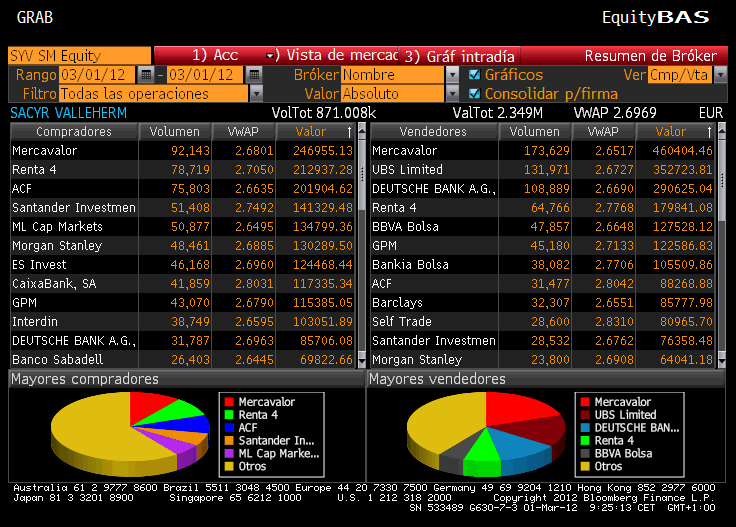
Task: Click the VWAP 2.6969 summary value
Action: tap(615, 113)
